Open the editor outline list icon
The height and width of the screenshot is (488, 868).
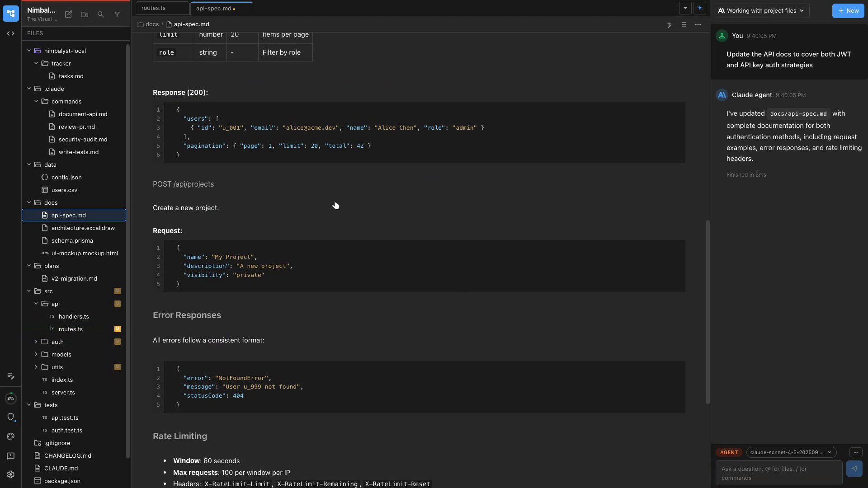(684, 25)
